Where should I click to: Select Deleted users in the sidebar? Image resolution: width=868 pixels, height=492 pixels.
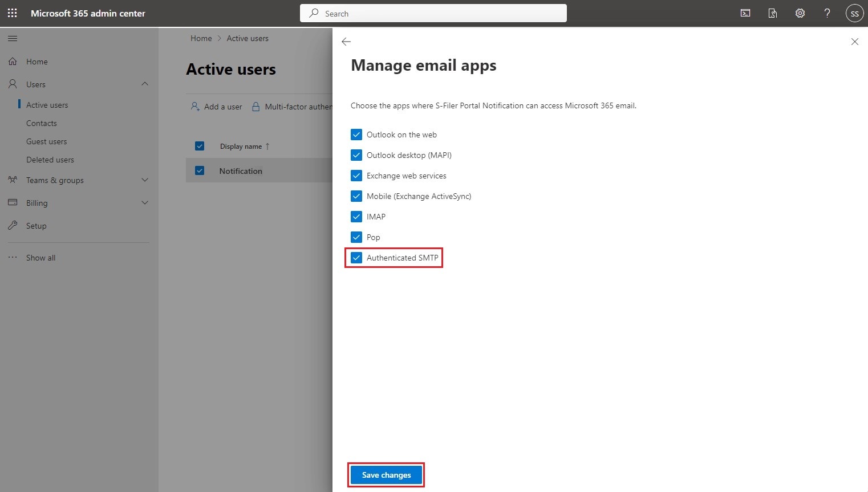50,159
